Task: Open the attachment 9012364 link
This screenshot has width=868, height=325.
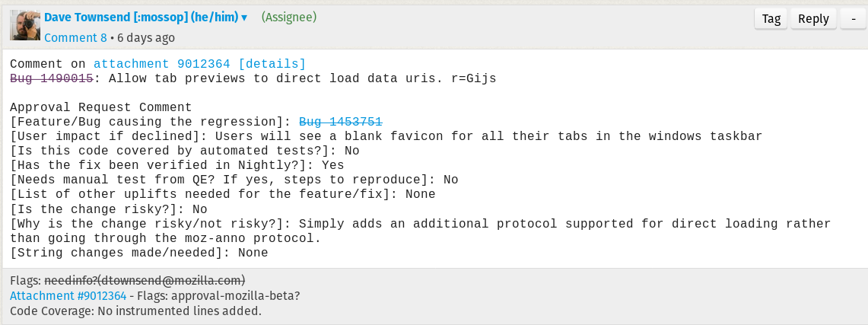Action: click(162, 64)
